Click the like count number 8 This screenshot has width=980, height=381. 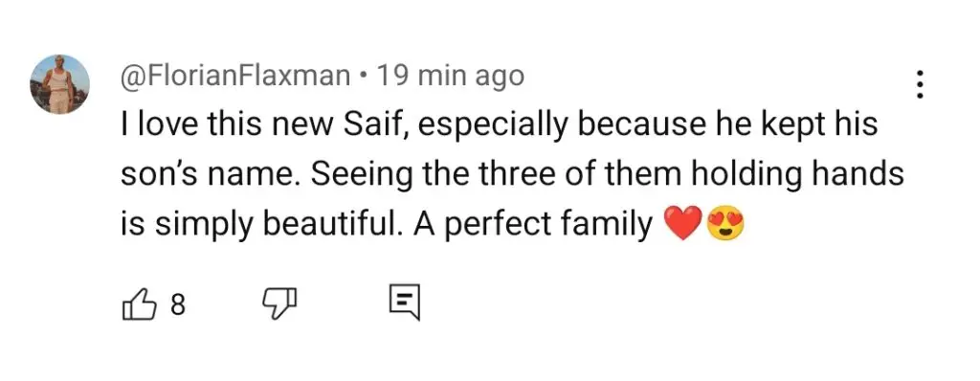178,304
